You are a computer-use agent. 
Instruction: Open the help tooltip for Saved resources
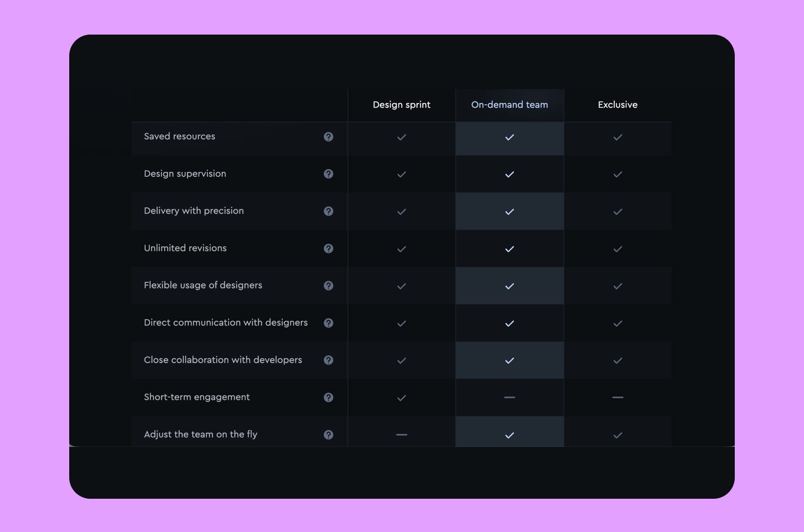[328, 137]
